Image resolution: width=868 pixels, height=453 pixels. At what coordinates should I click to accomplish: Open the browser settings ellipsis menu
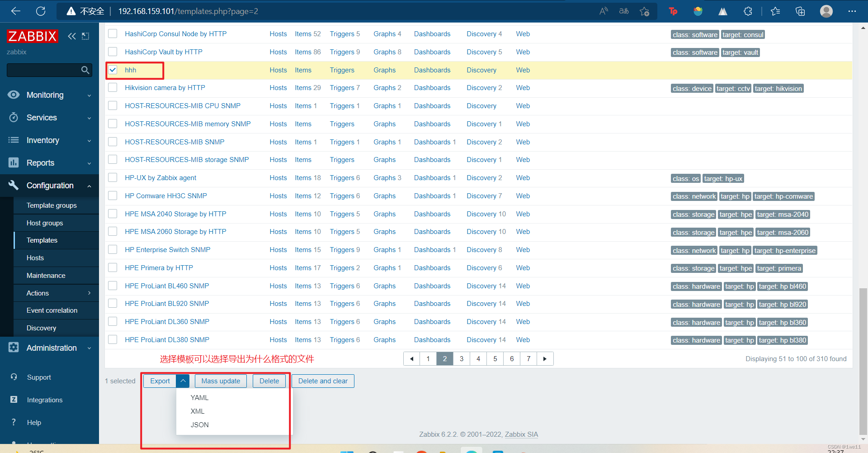click(852, 11)
